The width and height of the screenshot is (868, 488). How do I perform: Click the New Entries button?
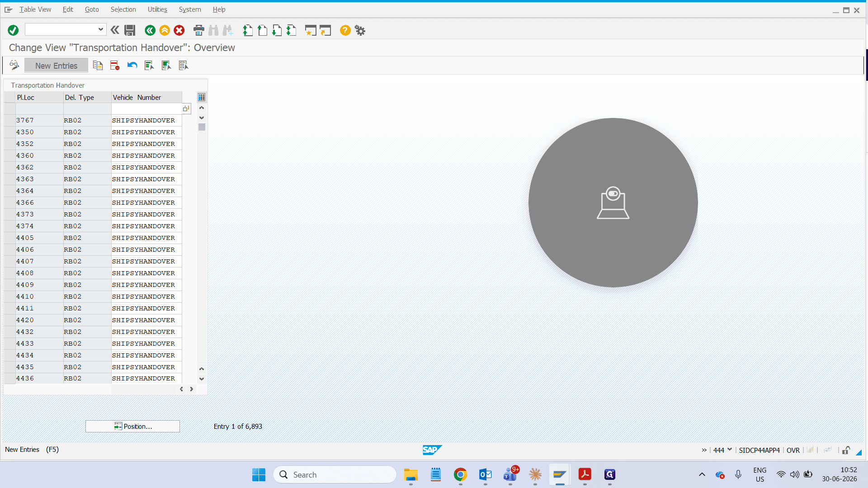point(56,66)
